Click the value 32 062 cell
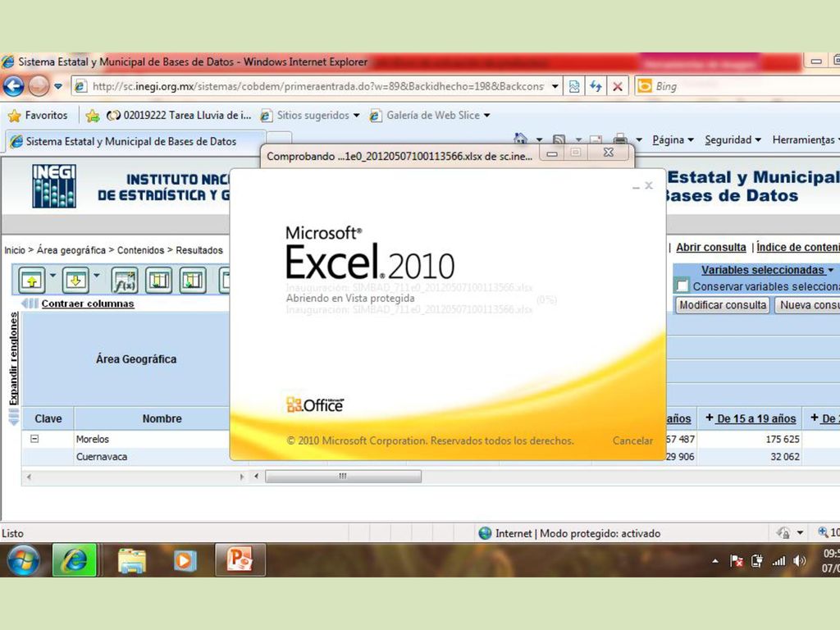This screenshot has width=840, height=630. pos(785,457)
